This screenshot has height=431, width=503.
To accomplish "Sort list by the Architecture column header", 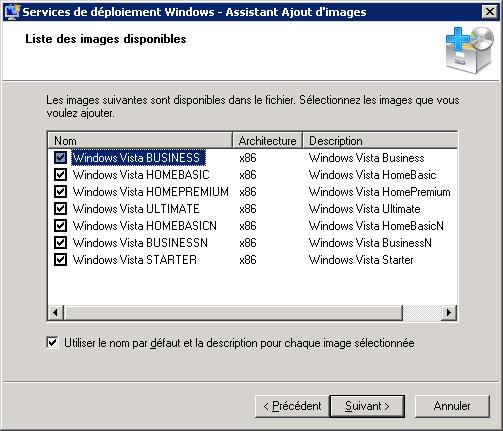I will click(268, 140).
